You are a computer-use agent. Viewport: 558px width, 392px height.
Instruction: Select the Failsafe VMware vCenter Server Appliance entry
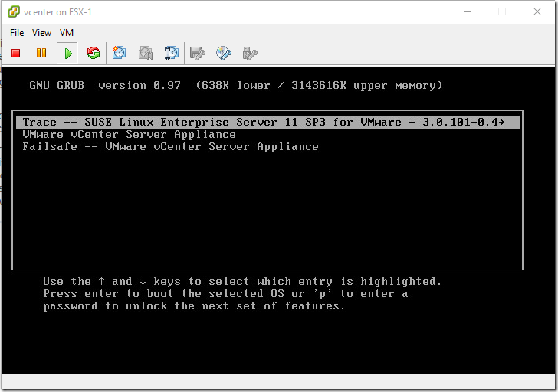170,146
